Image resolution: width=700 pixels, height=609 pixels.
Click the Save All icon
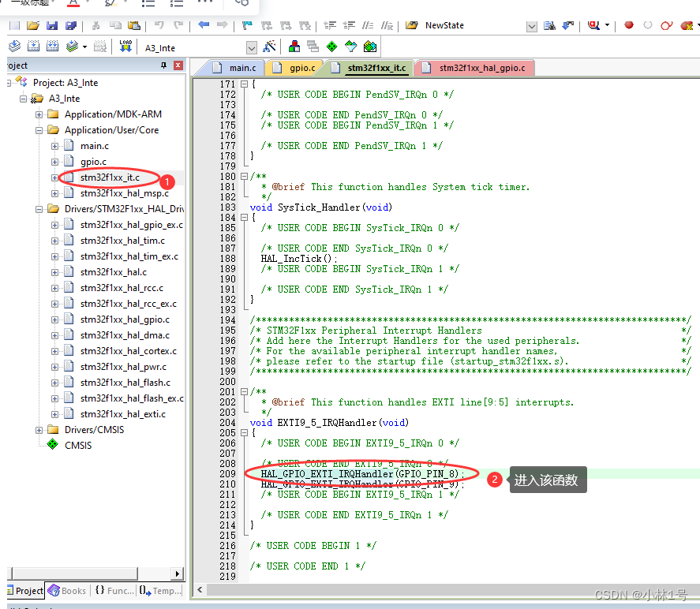point(70,25)
